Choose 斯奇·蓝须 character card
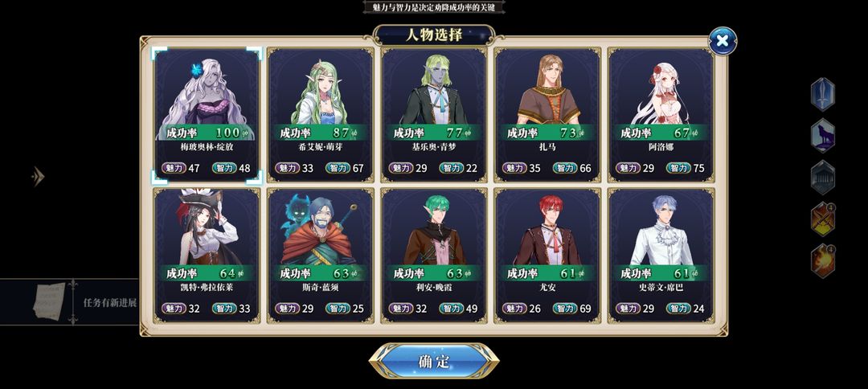This screenshot has height=389, width=868. pyautogui.click(x=320, y=256)
